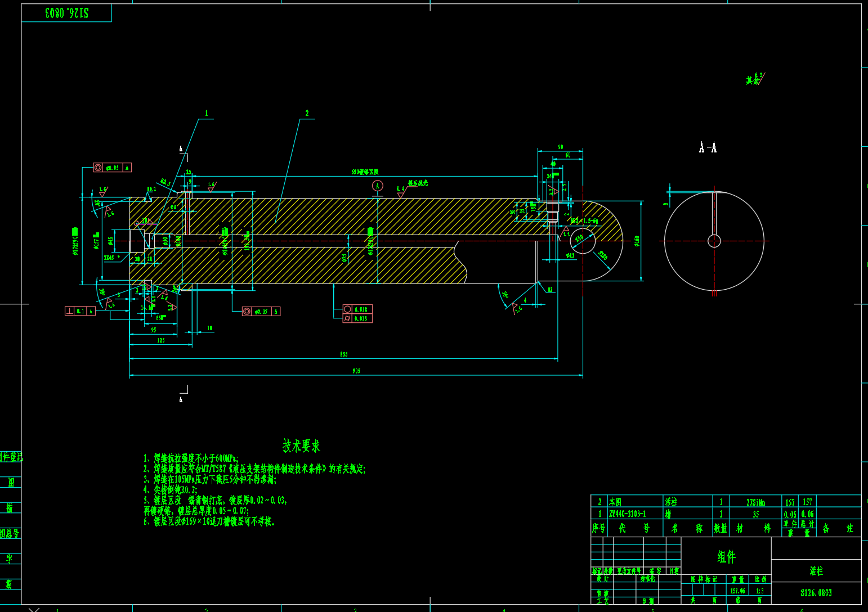This screenshot has width=868, height=612.
Task: Click the ZY440-3103-1 part code cell
Action: tap(627, 514)
